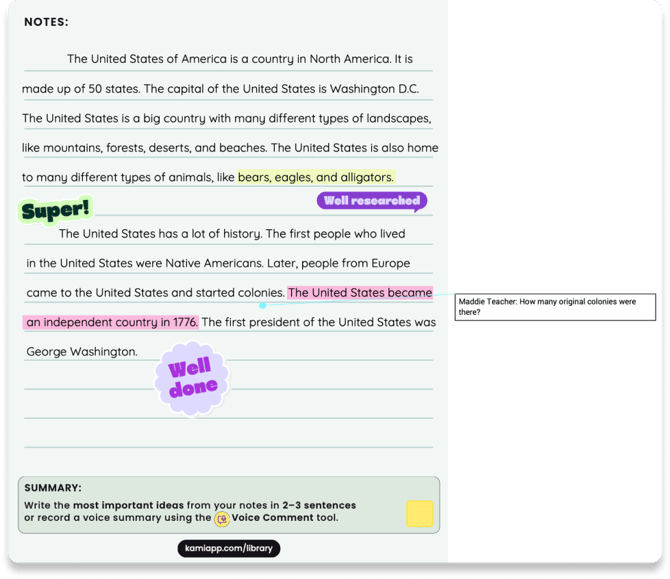The image size is (670, 579).
Task: Click the line 'The United States of America is a country'
Action: tap(240, 59)
